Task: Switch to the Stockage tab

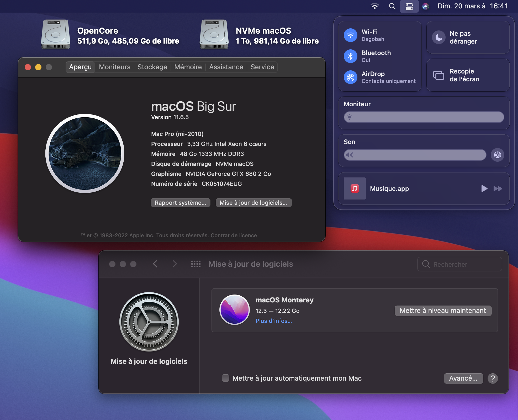Action: [x=152, y=67]
